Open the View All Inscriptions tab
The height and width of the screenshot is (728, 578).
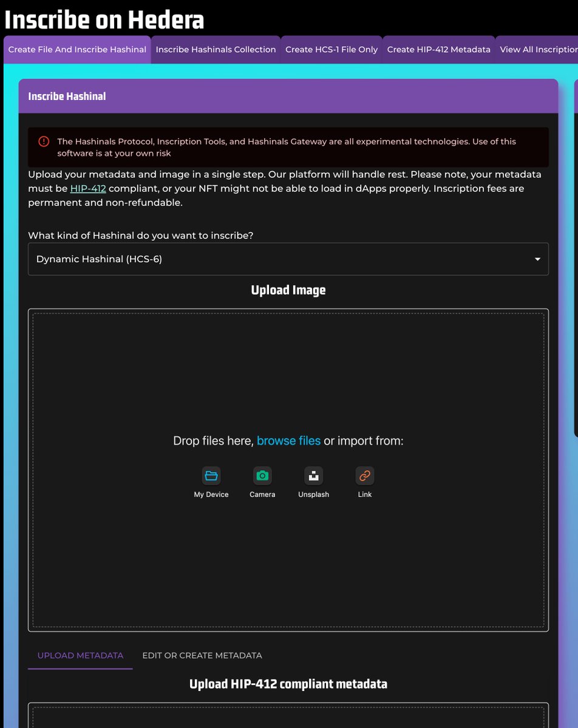point(540,49)
